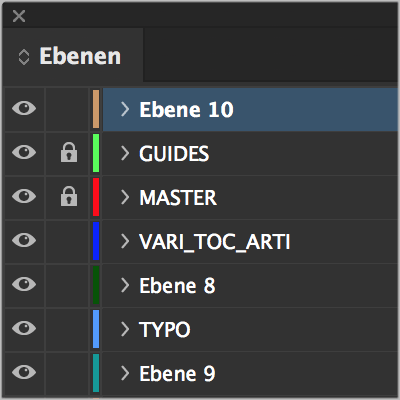This screenshot has width=400, height=400.
Task: Hide the Ebene 10 layer eye icon
Action: click(24, 109)
